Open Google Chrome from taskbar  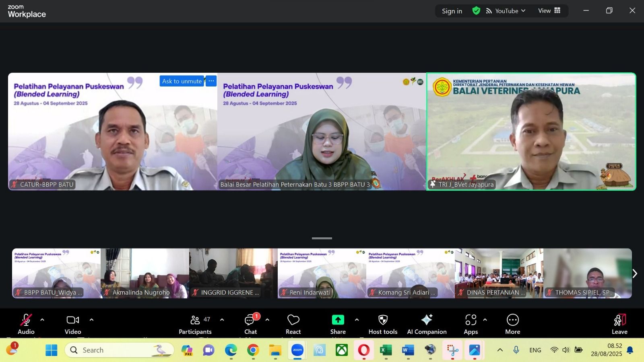pos(253,350)
